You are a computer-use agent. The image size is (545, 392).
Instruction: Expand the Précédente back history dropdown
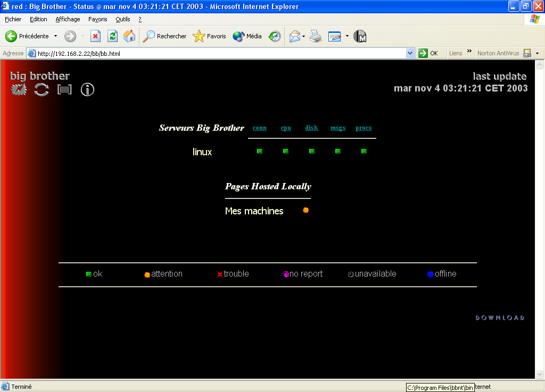(x=55, y=36)
